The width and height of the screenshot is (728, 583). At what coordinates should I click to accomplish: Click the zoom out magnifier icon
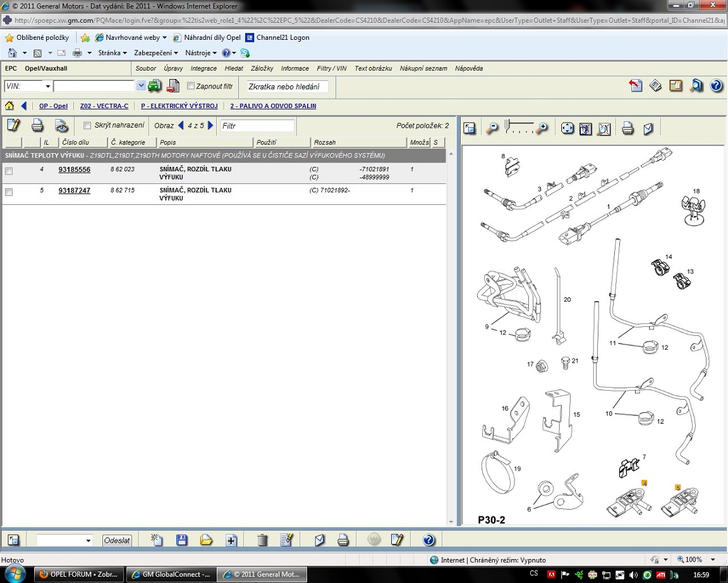[492, 128]
